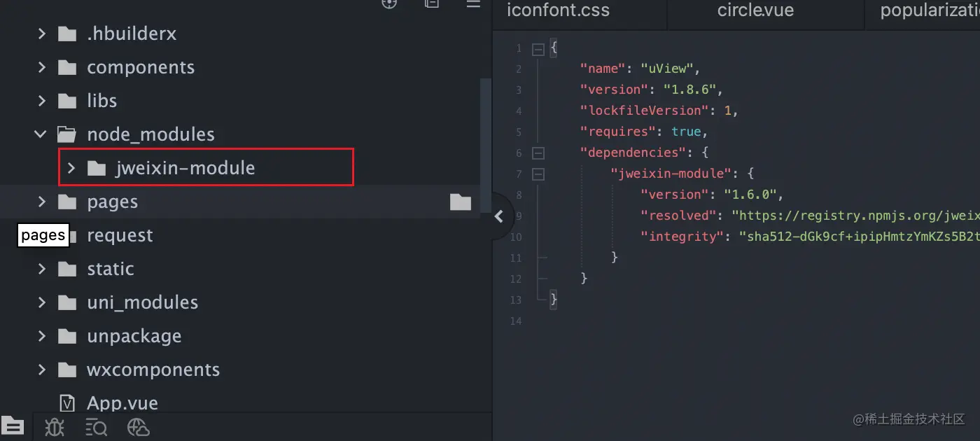The width and height of the screenshot is (980, 441).
Task: Open the debug bug icon panel
Action: click(55, 427)
